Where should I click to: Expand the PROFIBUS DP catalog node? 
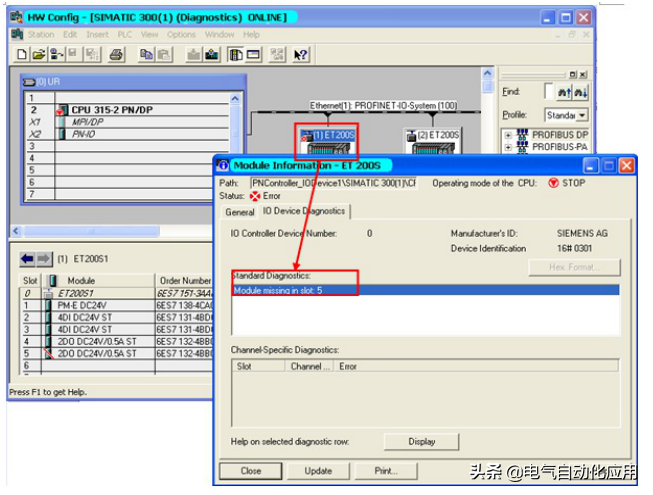(508, 134)
